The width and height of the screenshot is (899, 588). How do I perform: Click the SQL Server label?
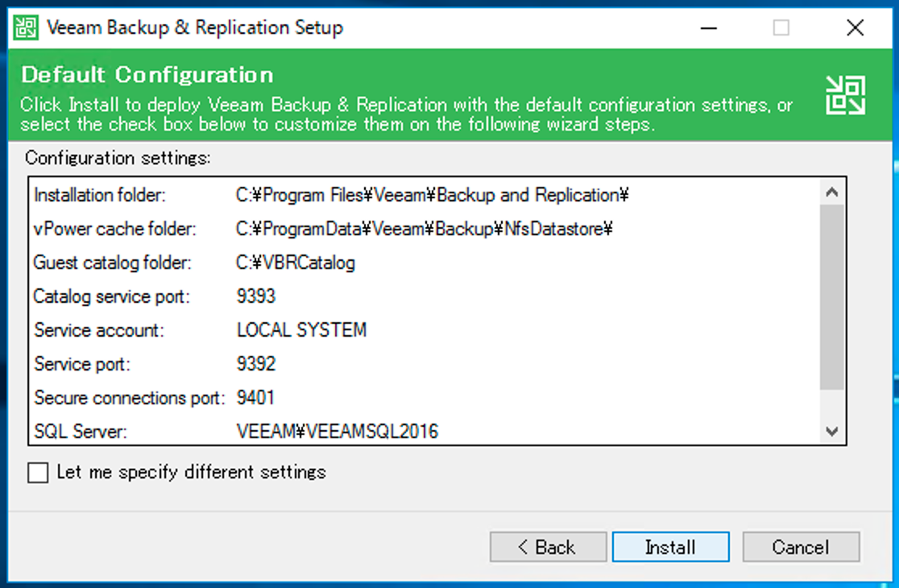(x=81, y=432)
